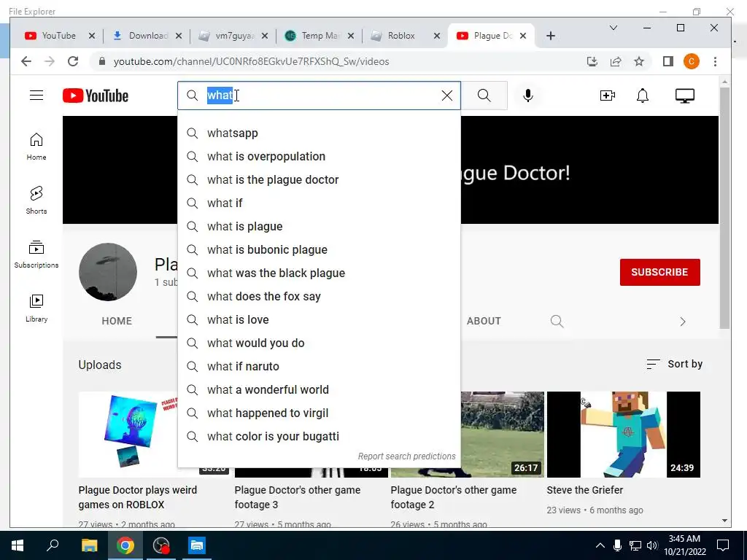This screenshot has width=747, height=560.
Task: Open the YouTube hamburger guide menu
Action: (x=36, y=96)
